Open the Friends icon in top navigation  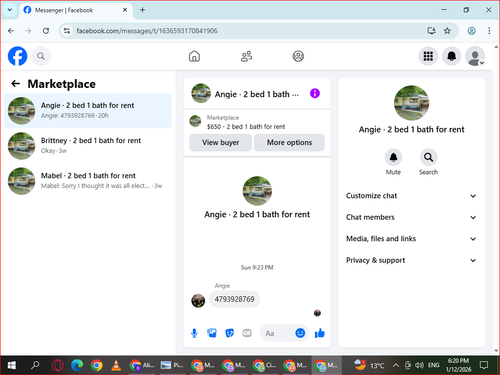(246, 56)
